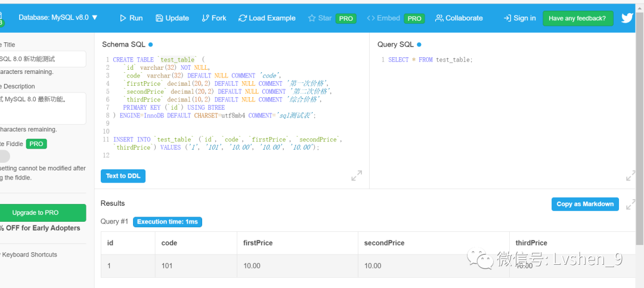
Task: Click the result cell 101
Action: (x=167, y=266)
